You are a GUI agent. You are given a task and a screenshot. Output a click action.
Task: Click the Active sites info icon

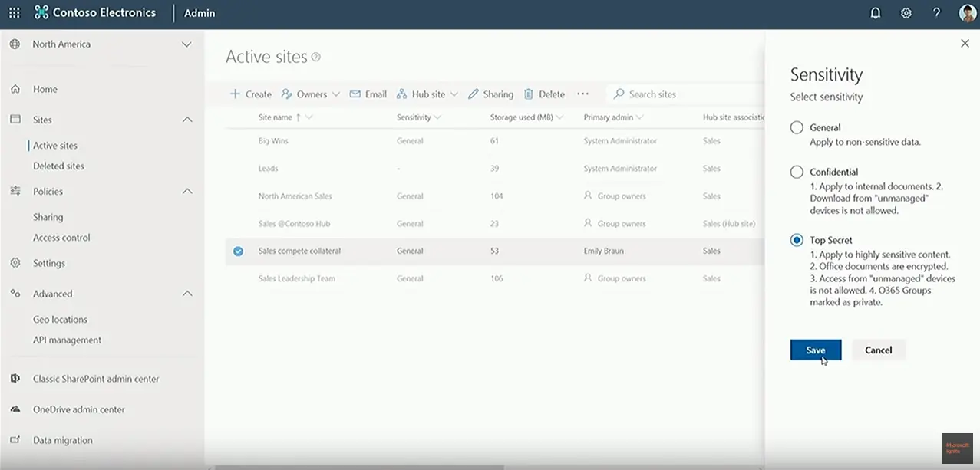point(316,58)
